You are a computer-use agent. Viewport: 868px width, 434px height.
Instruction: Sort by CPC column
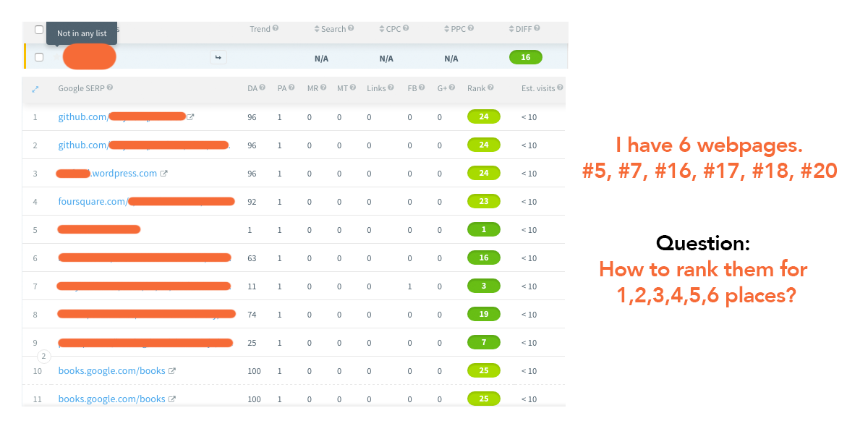(393, 29)
